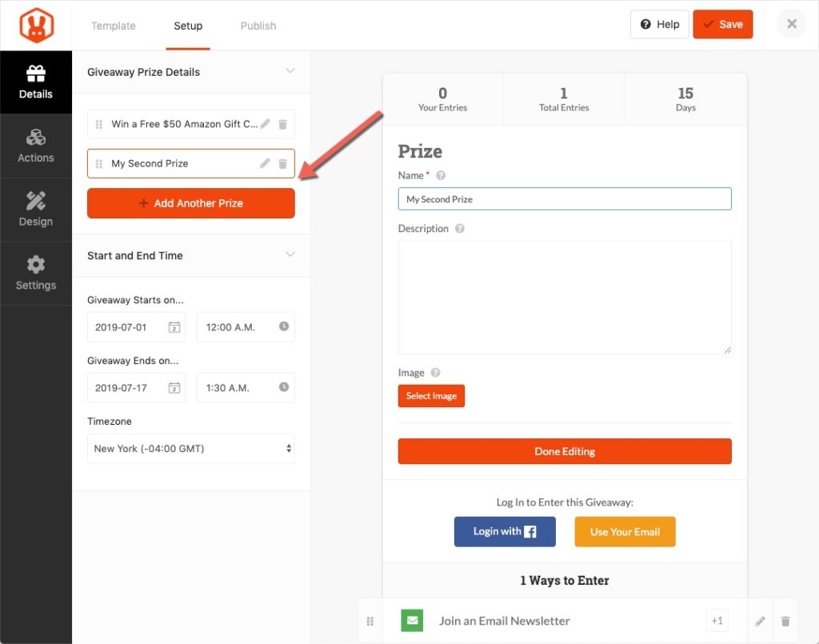
Task: Open the Actions sidebar section
Action: [x=36, y=146]
